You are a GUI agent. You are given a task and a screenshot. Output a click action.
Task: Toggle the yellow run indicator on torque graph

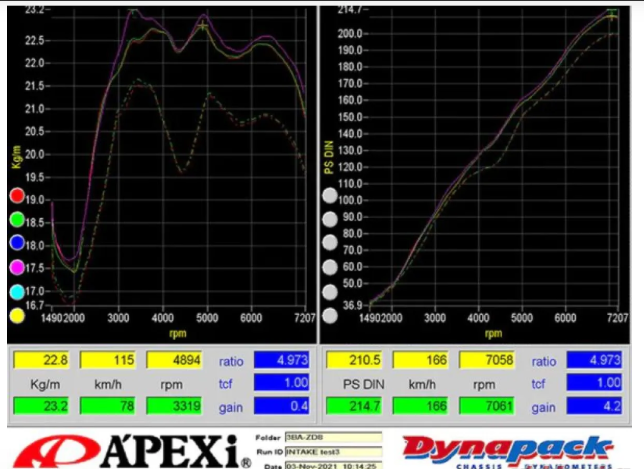17,316
